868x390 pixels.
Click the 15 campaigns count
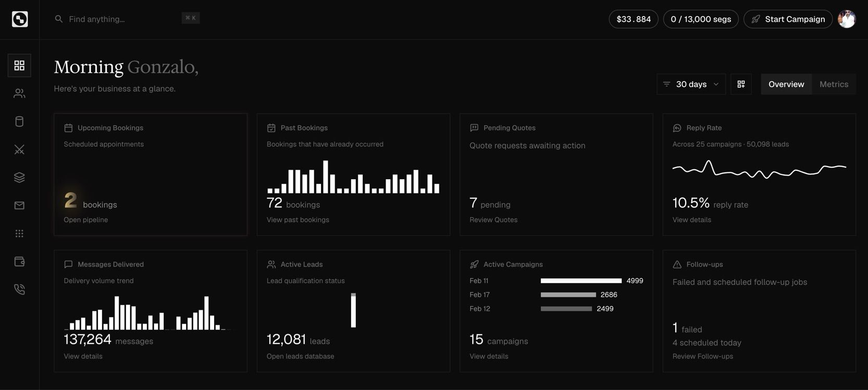point(499,340)
